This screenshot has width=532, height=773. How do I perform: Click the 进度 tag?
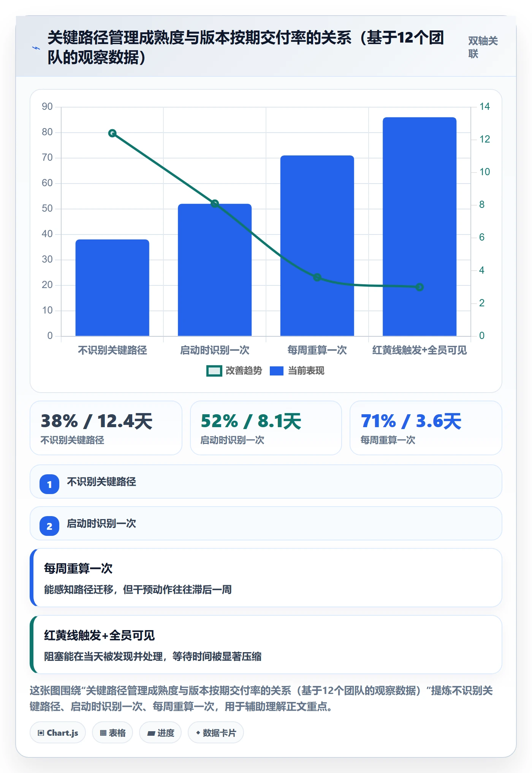click(160, 732)
